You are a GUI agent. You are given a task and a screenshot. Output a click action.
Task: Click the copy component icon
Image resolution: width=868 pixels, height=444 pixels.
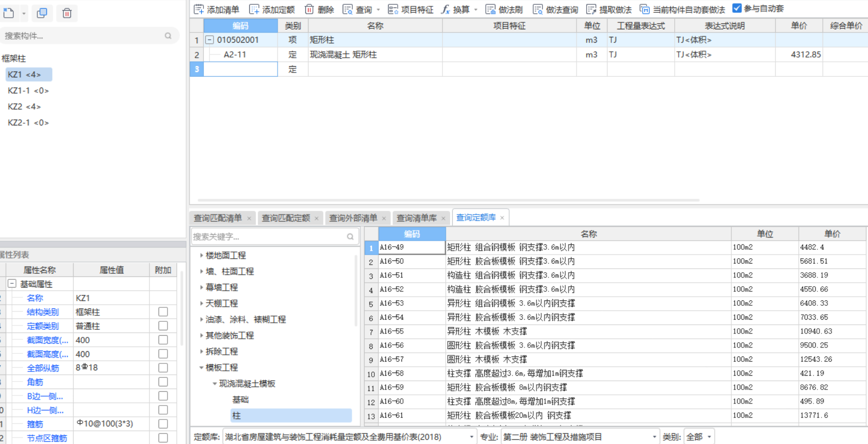(x=42, y=13)
